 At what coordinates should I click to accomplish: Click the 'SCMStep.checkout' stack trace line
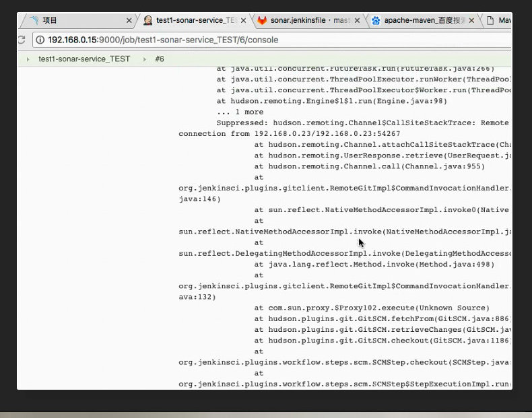[x=345, y=362]
